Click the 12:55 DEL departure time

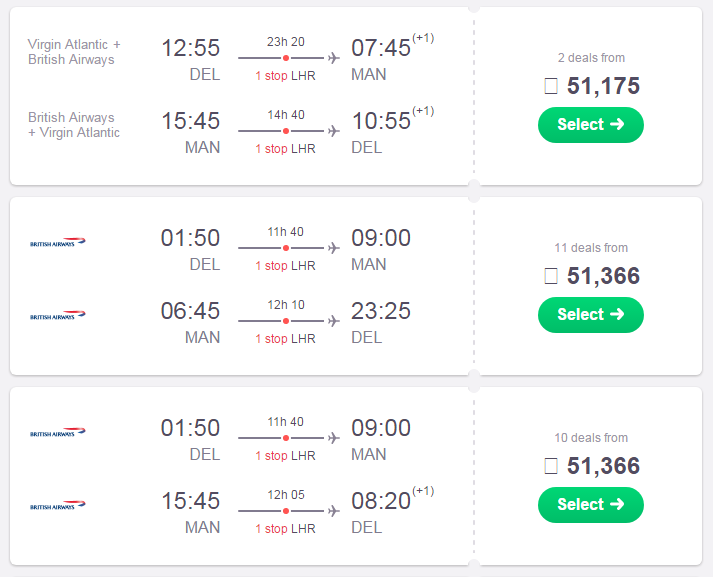tap(191, 48)
